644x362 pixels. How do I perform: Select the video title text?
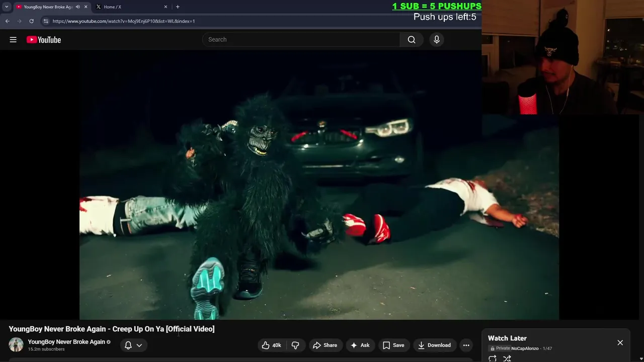[x=112, y=329]
